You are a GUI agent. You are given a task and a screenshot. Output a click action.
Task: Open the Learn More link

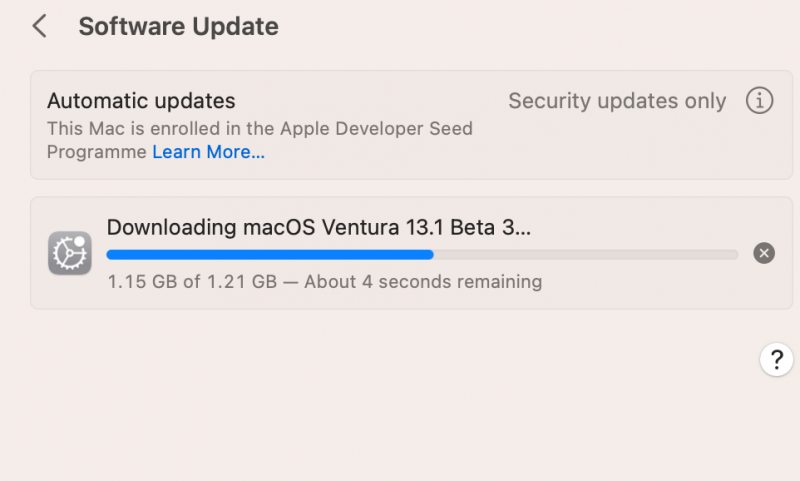pyautogui.click(x=208, y=152)
